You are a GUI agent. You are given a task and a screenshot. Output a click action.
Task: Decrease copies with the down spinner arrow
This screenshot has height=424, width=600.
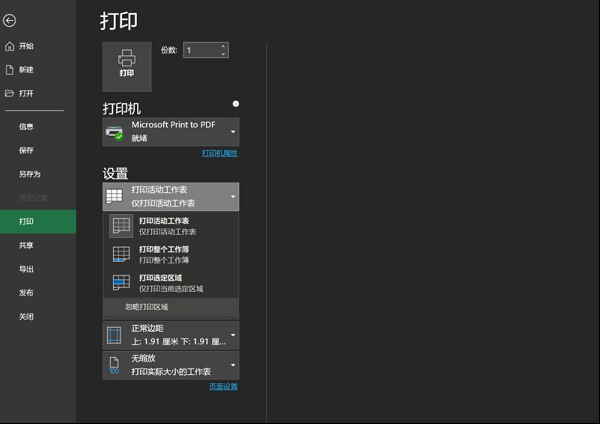(223, 54)
